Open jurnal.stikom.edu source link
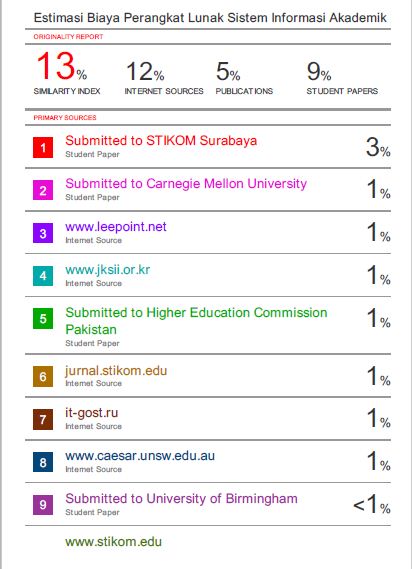Image resolution: width=412 pixels, height=569 pixels. (116, 371)
